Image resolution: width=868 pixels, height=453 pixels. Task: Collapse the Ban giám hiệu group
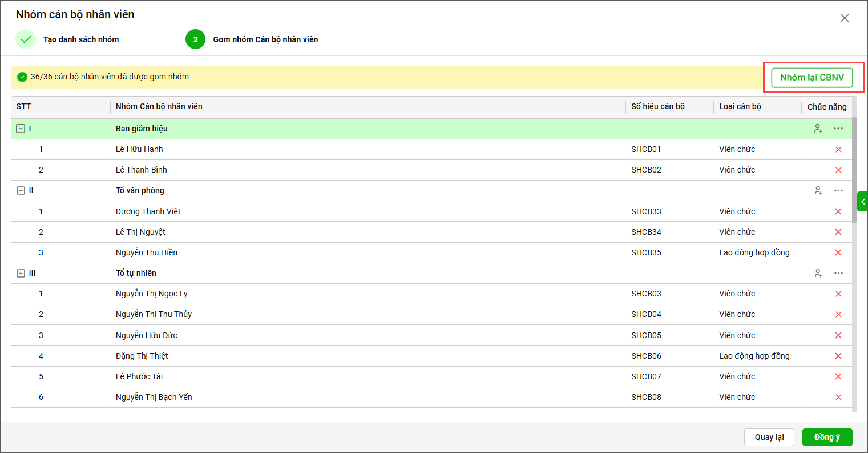21,129
